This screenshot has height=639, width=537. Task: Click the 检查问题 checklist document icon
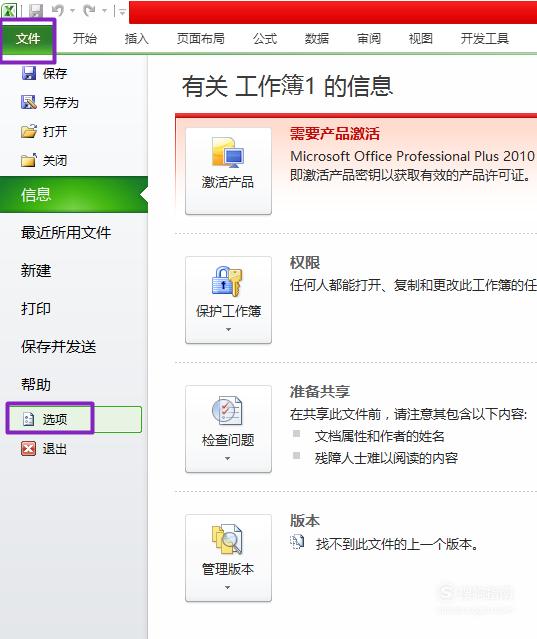click(227, 410)
